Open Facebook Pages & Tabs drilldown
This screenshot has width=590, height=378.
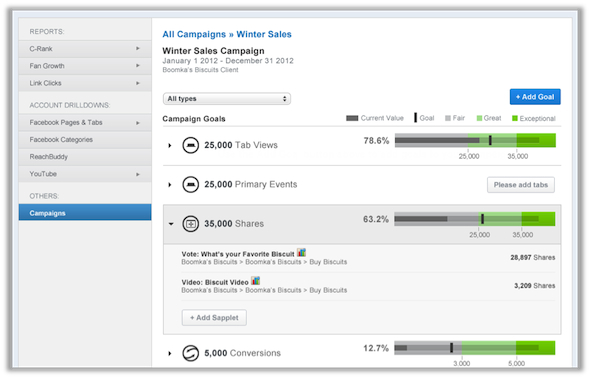(x=85, y=123)
